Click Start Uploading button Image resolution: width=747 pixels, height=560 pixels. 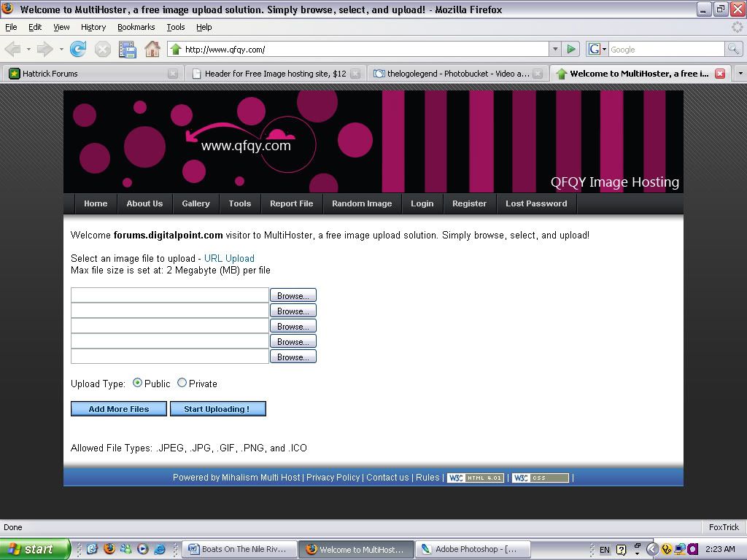(x=217, y=409)
